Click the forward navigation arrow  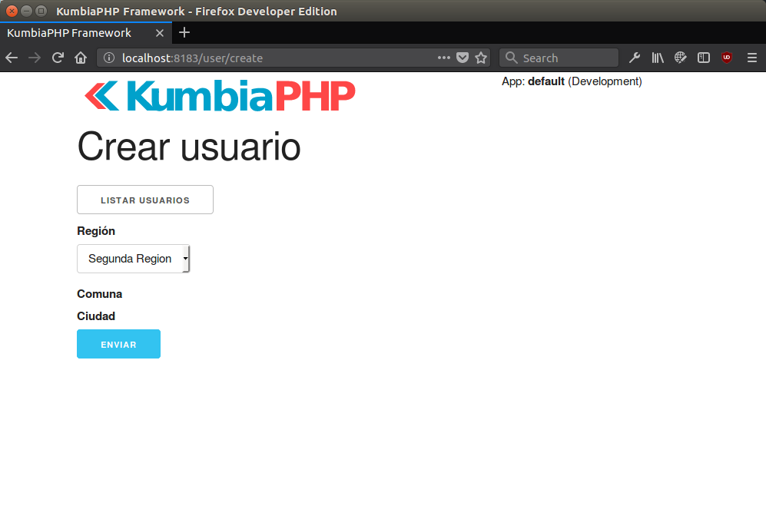(35, 58)
